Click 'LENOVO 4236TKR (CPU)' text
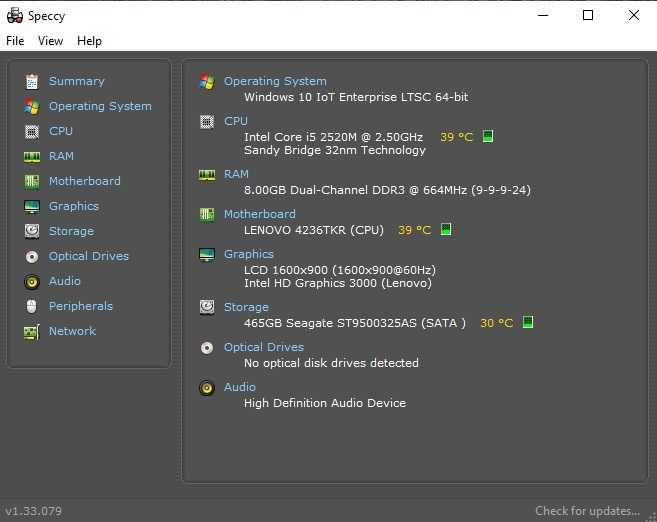This screenshot has height=522, width=657. 314,230
